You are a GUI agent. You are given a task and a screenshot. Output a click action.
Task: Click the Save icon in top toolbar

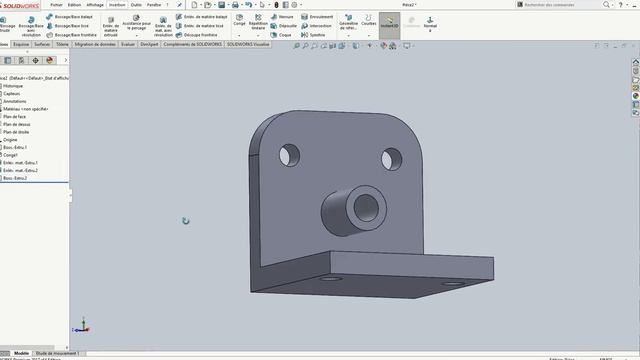pyautogui.click(x=221, y=5)
